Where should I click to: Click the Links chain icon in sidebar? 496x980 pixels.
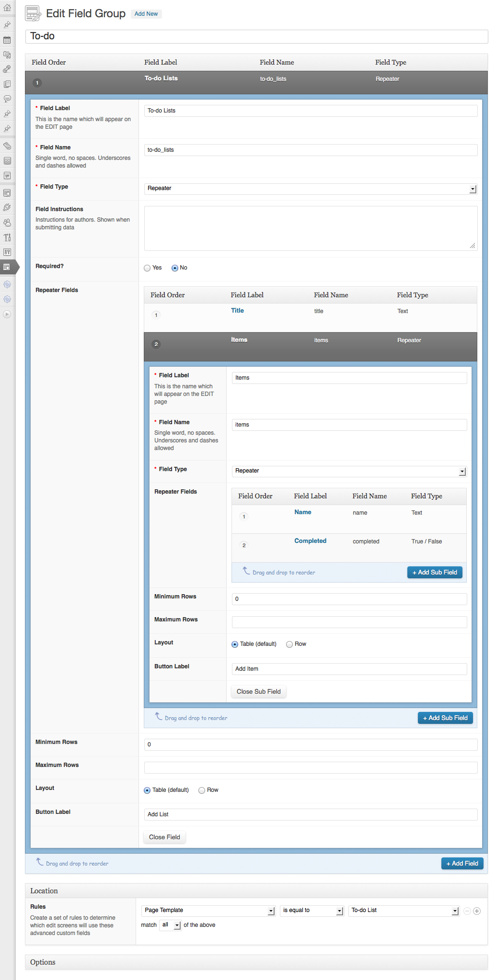pos(7,69)
